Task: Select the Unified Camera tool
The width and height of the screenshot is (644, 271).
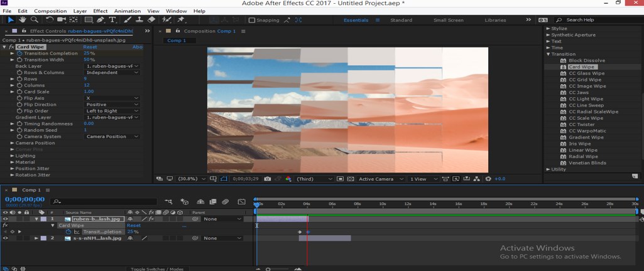Action: coord(62,19)
